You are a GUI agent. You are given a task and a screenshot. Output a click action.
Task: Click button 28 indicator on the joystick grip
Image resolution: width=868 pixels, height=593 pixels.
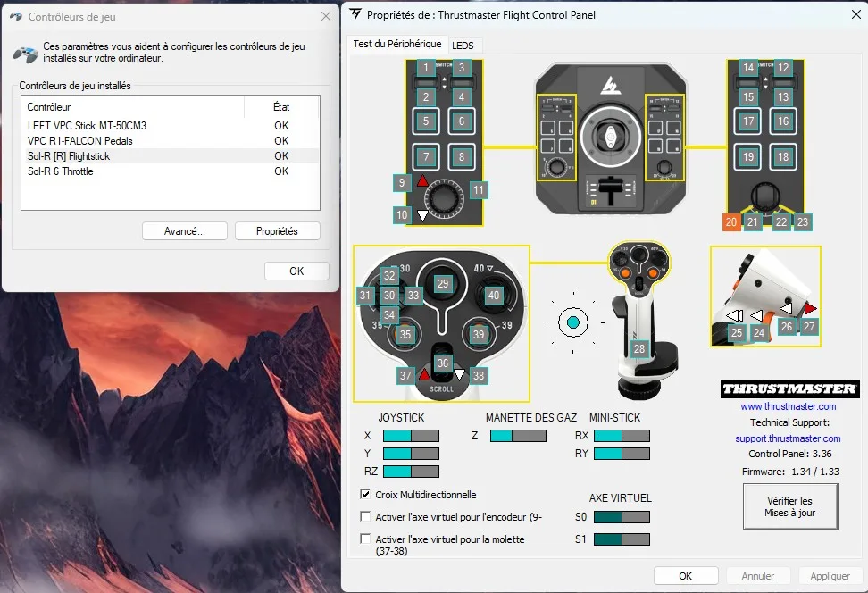tap(639, 349)
